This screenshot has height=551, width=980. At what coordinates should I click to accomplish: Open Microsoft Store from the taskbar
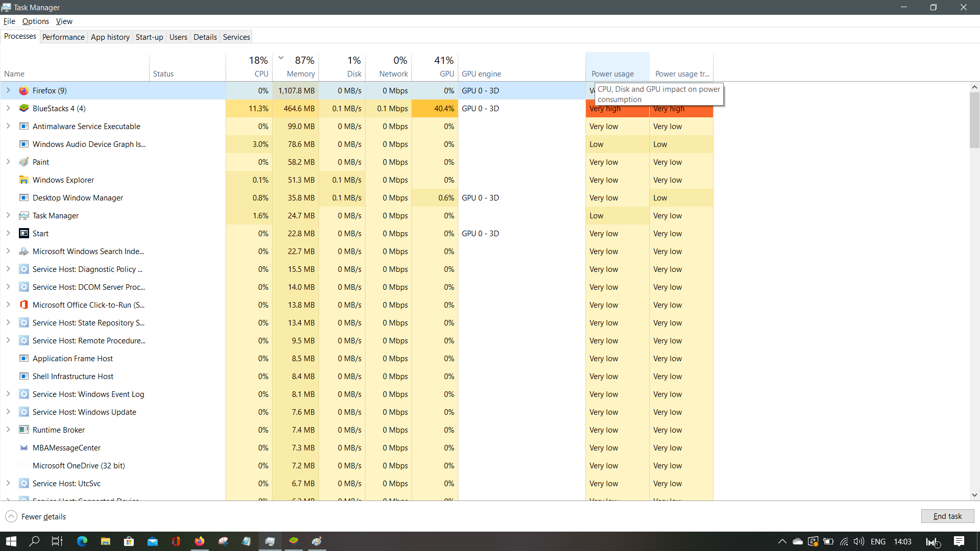pos(129,541)
